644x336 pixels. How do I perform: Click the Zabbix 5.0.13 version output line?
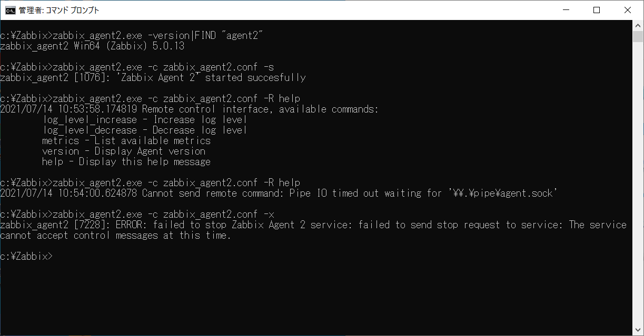click(92, 46)
